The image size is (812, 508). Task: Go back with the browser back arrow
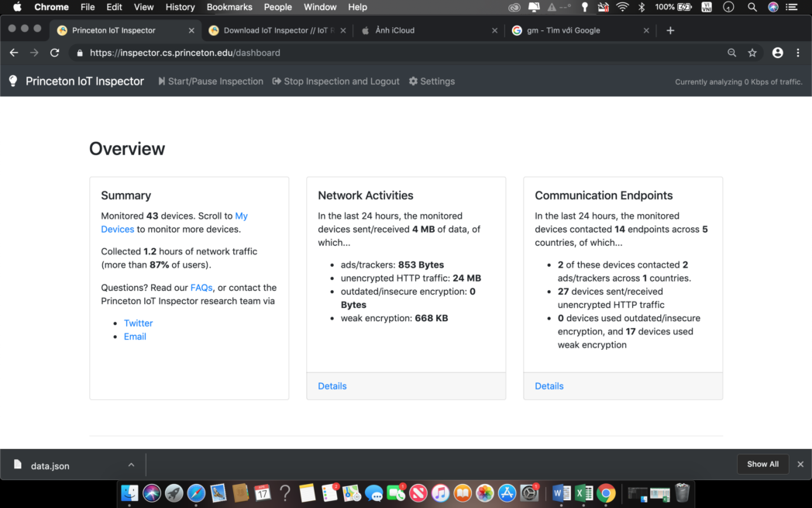[x=14, y=53]
